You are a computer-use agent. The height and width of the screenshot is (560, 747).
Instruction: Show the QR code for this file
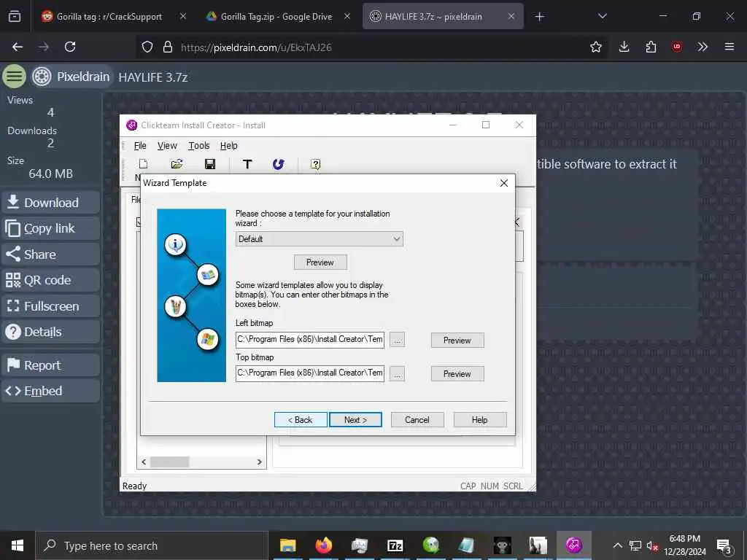tap(51, 280)
